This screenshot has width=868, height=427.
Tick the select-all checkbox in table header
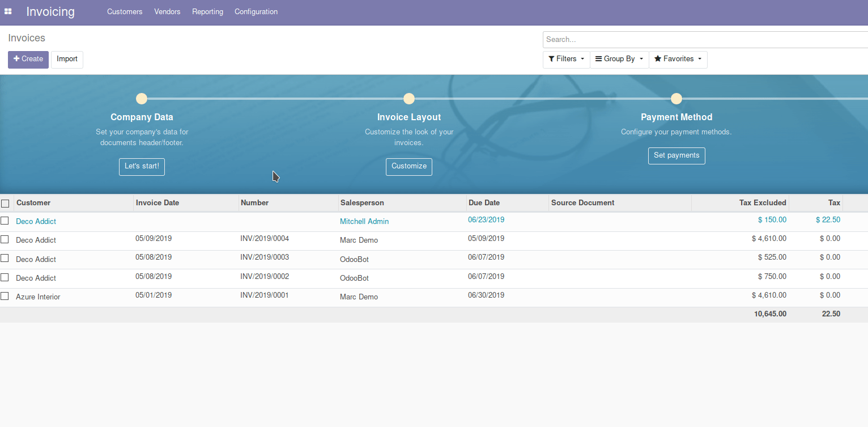coord(5,203)
